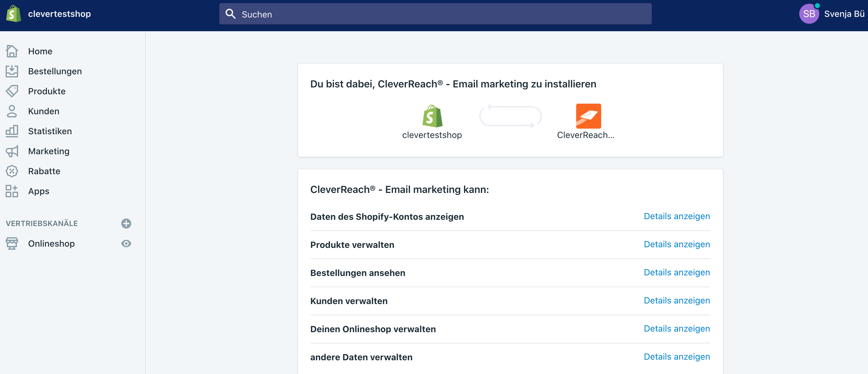868x374 pixels.
Task: Click the Home house icon
Action: point(12,51)
